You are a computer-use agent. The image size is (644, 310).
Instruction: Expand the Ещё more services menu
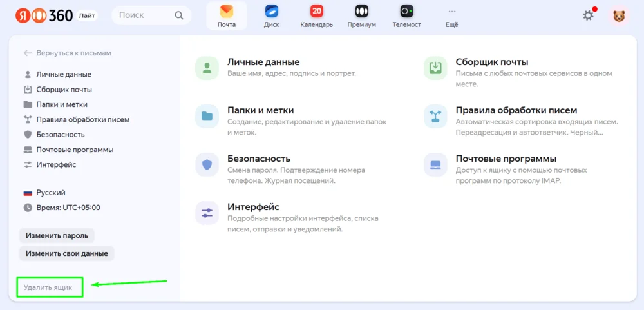coord(452,16)
